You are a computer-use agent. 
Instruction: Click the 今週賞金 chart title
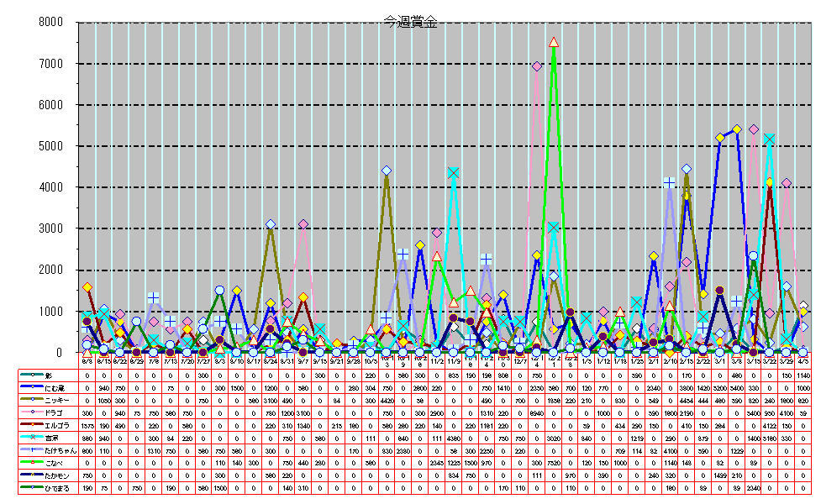pyautogui.click(x=411, y=23)
